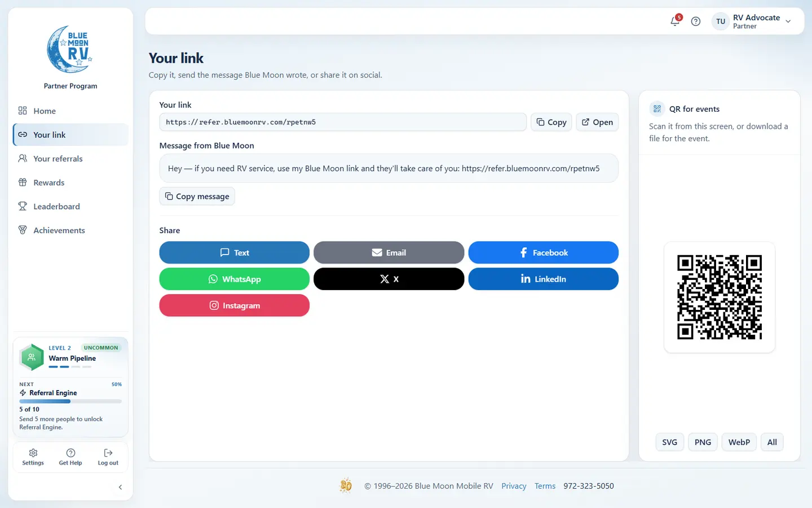
Task: Click the 30th anniversary icon in footer
Action: pos(346,485)
